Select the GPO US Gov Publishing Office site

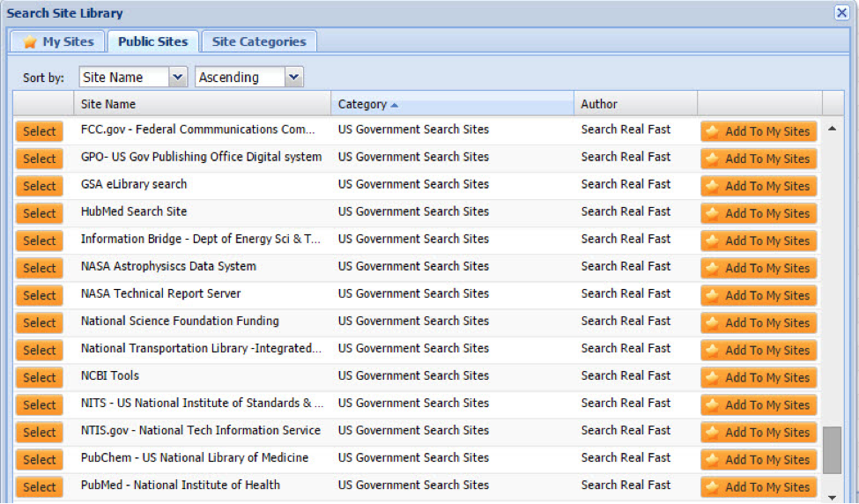click(40, 159)
